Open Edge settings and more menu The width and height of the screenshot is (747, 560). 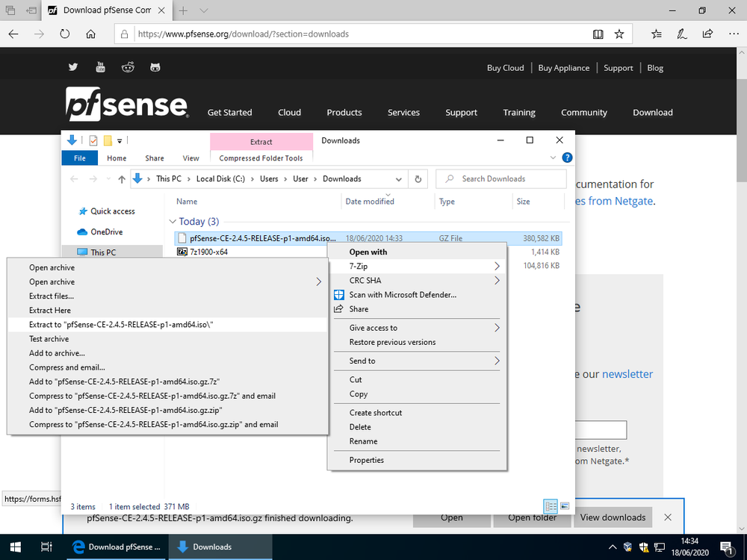(734, 34)
